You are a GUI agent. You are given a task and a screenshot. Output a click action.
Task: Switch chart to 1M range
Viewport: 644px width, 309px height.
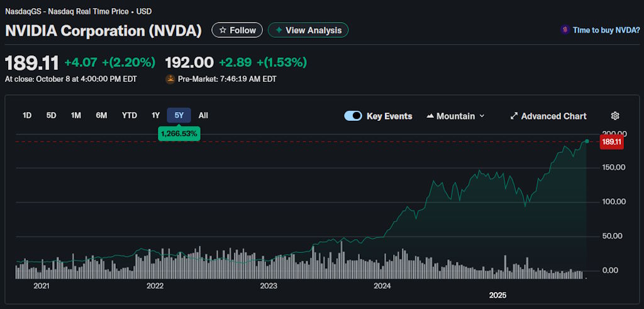pyautogui.click(x=76, y=115)
